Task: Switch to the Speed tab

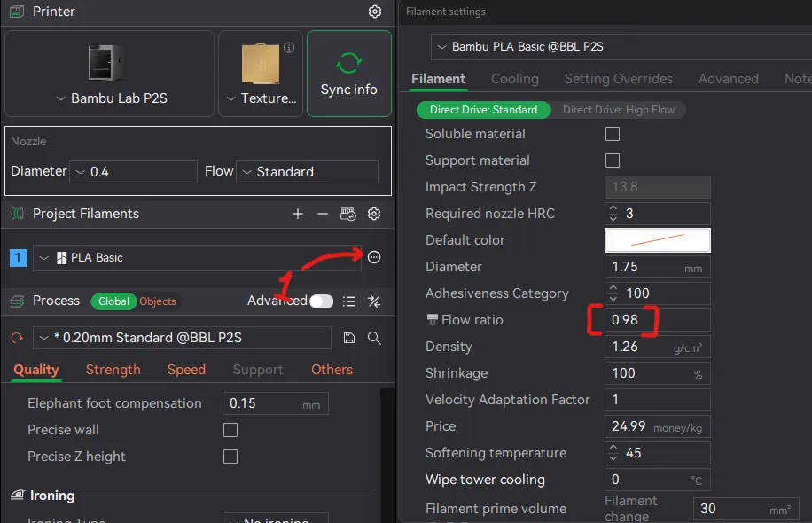Action: point(186,370)
